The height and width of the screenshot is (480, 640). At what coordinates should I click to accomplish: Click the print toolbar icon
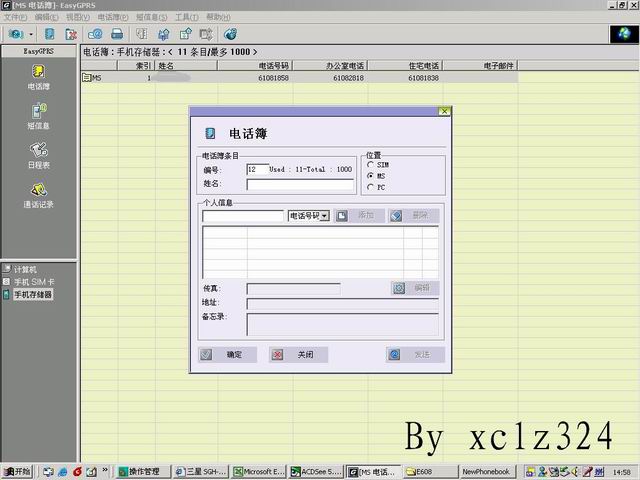117,34
